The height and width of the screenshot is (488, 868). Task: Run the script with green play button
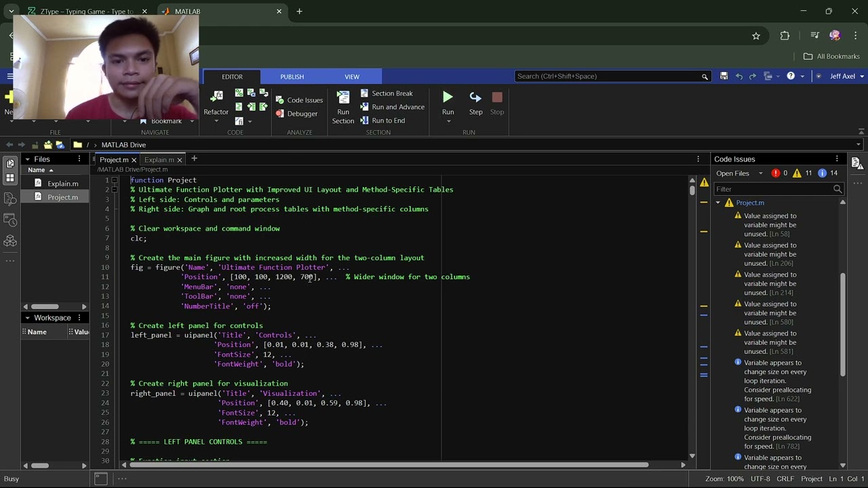448,99
